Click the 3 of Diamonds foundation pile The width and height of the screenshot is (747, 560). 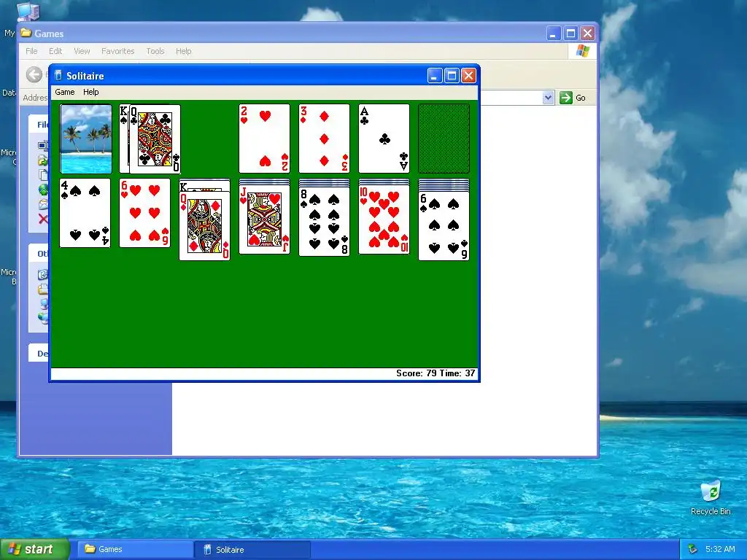pos(324,139)
